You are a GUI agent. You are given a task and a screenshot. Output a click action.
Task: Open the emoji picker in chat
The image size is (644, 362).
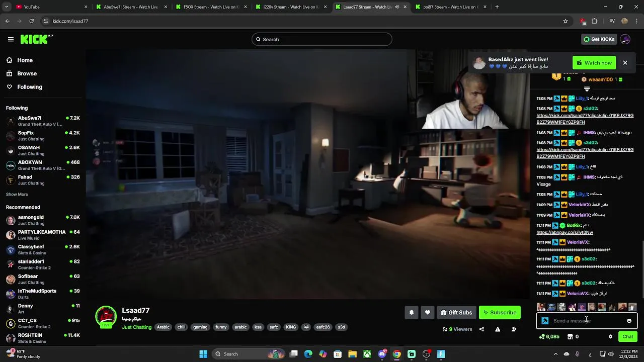coord(629,321)
